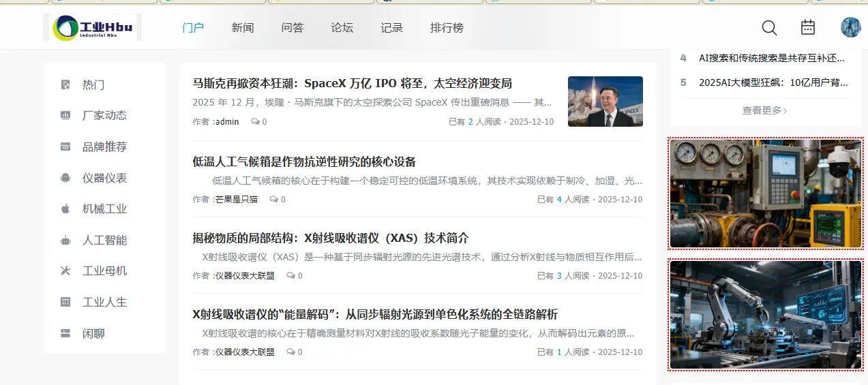
Task: Open author link 芒果是只猫
Action: pyautogui.click(x=237, y=200)
